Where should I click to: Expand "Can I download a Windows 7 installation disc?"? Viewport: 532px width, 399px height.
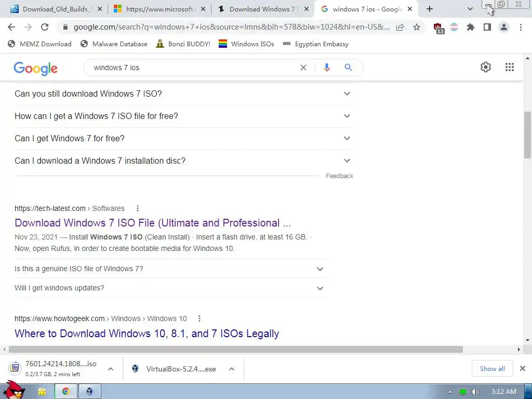[183, 161]
